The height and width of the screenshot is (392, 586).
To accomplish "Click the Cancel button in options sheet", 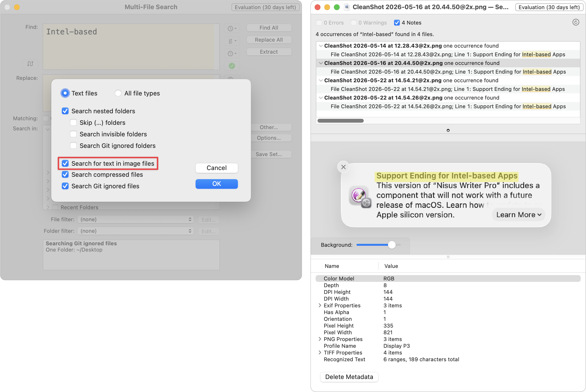I will pyautogui.click(x=217, y=168).
